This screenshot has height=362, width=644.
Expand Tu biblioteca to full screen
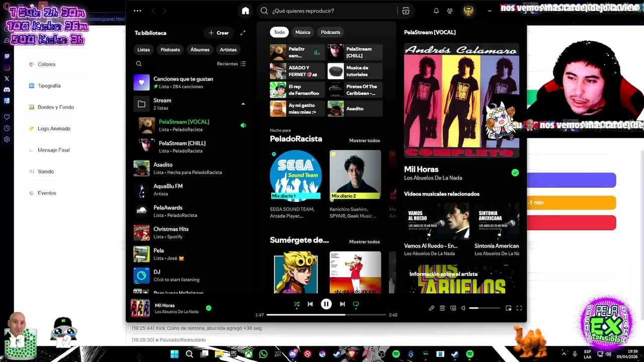243,33
